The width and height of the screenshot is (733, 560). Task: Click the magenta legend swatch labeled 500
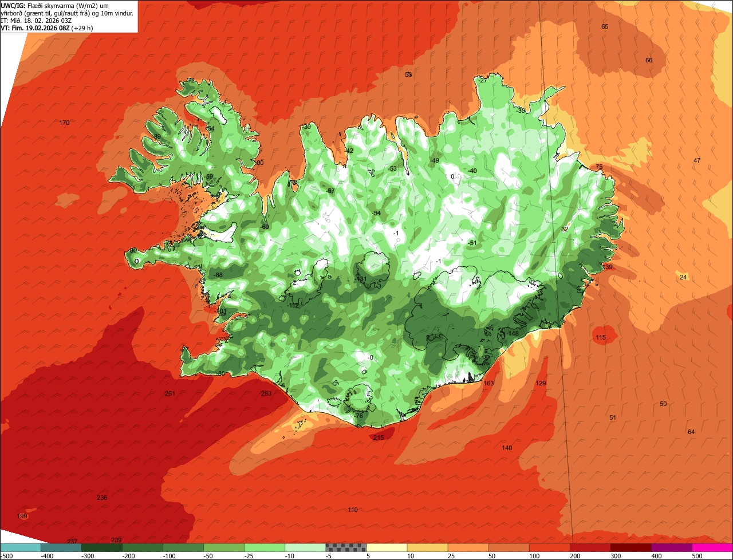point(712,547)
